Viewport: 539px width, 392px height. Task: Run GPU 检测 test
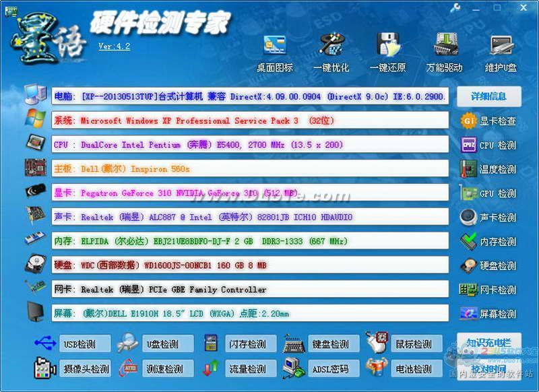pos(488,193)
